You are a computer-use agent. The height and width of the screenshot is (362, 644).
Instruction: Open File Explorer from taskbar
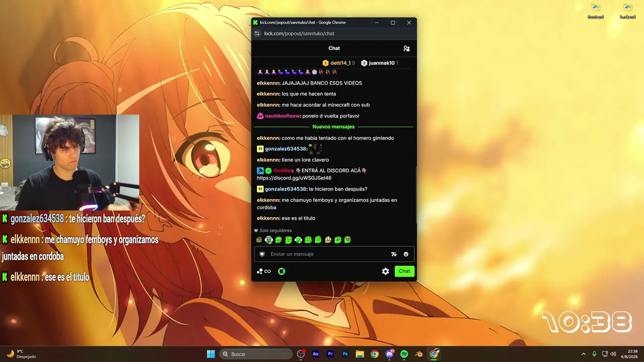click(x=360, y=354)
